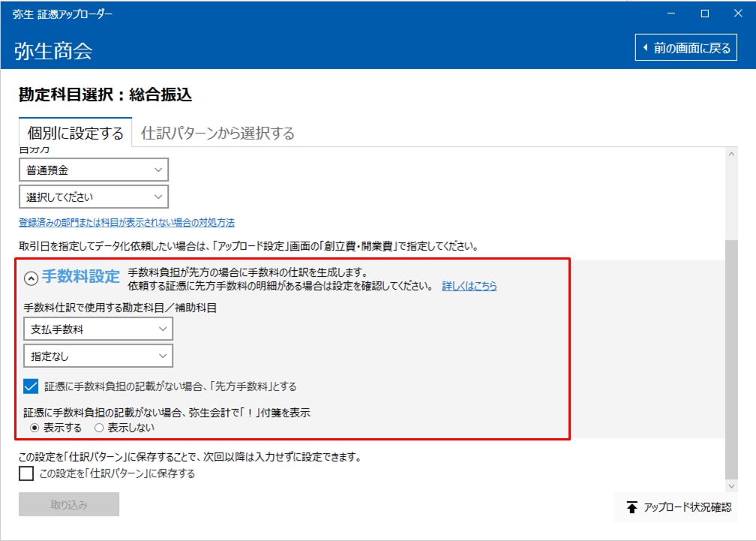This screenshot has width=756, height=541.
Task: Click the 手数料設定 heading text
Action: [80, 277]
